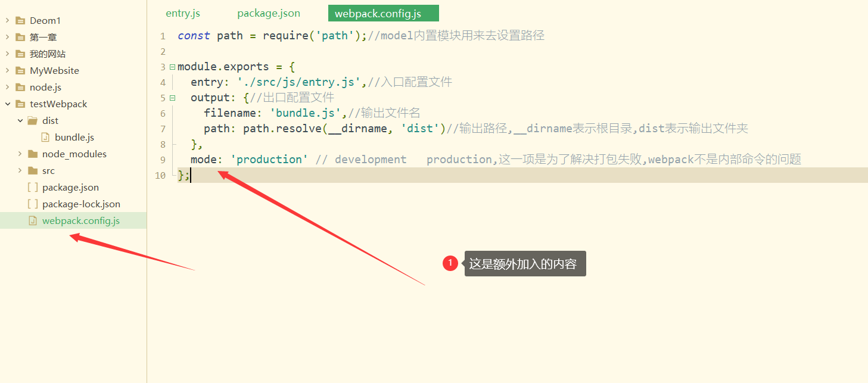868x383 pixels.
Task: Open webpack.config.js from the file tree
Action: tap(81, 220)
